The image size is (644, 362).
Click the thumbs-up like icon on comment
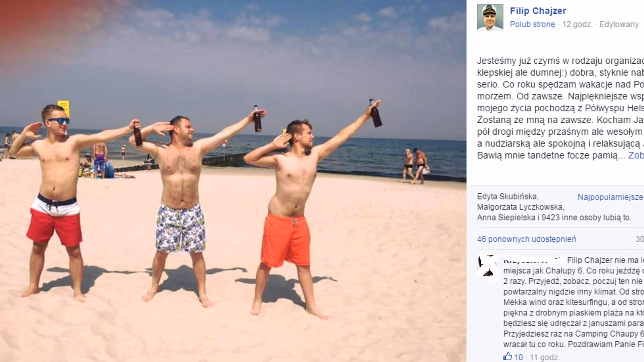click(507, 357)
